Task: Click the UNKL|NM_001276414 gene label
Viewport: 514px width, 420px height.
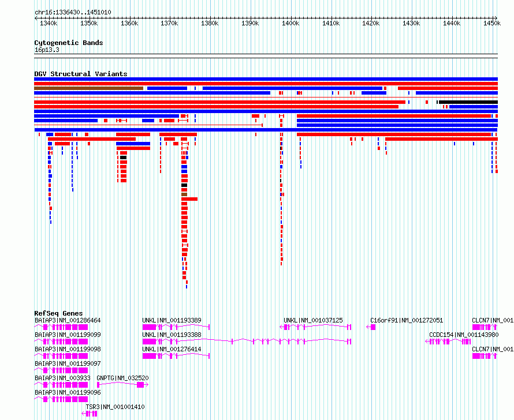Action: [x=172, y=349]
